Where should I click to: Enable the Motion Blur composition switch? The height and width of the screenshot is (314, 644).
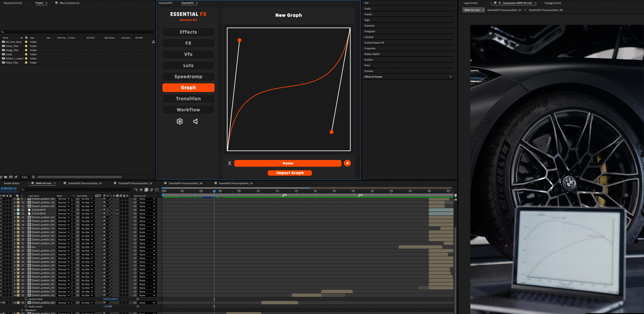152,190
